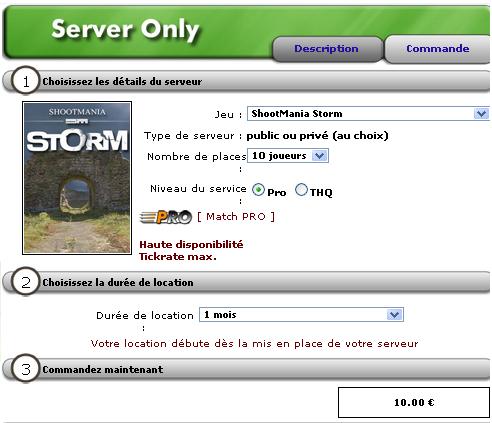Image resolution: width=492 pixels, height=423 pixels.
Task: Switch to the Description tab
Action: coord(326,49)
